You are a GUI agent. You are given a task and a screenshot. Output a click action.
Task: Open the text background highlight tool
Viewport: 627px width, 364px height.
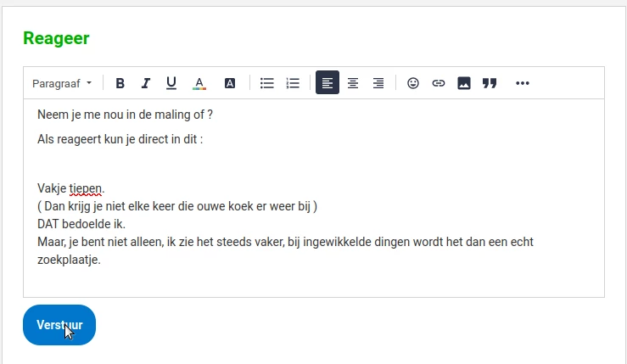pos(230,83)
